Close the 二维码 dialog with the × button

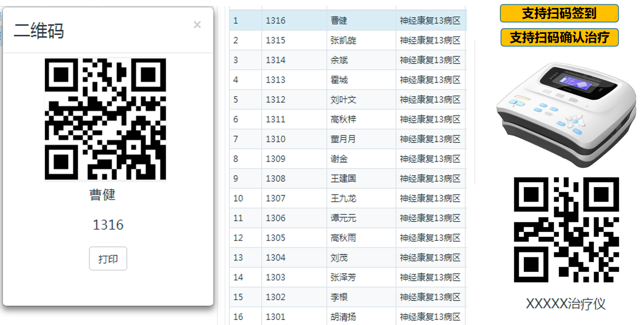[x=197, y=25]
